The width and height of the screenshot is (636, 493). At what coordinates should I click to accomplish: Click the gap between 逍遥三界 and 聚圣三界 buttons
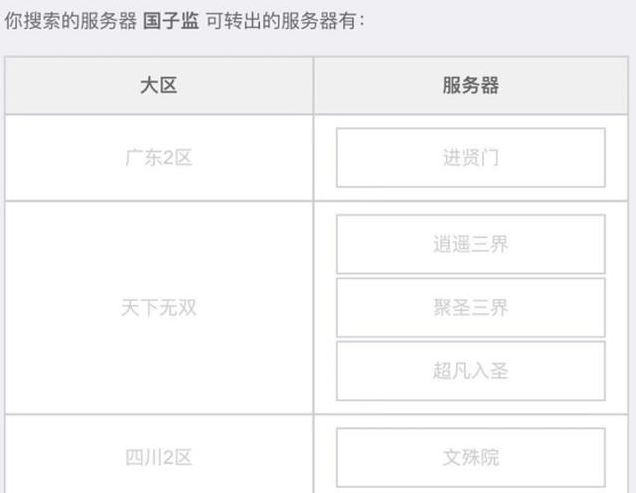[x=471, y=276]
